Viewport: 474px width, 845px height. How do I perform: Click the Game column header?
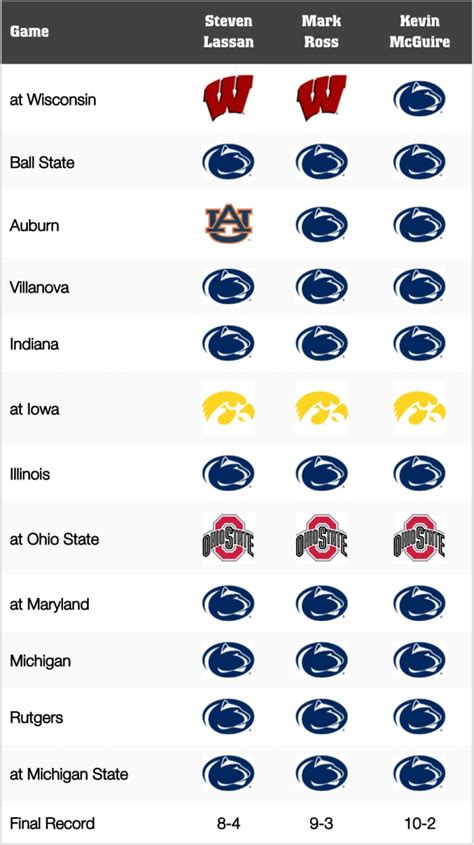30,31
